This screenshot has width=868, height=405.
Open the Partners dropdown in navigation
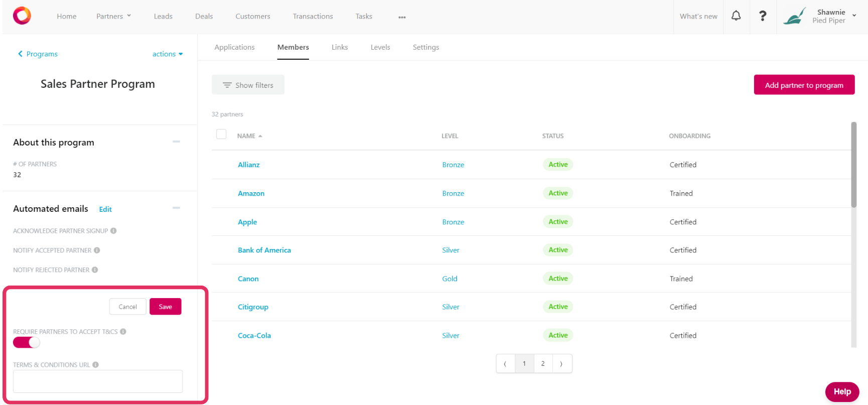tap(113, 17)
